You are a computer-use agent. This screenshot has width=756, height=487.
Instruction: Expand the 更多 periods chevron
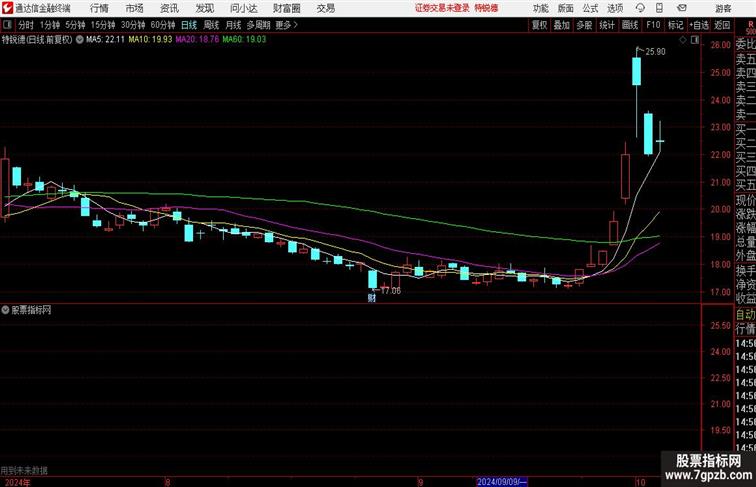[x=296, y=25]
